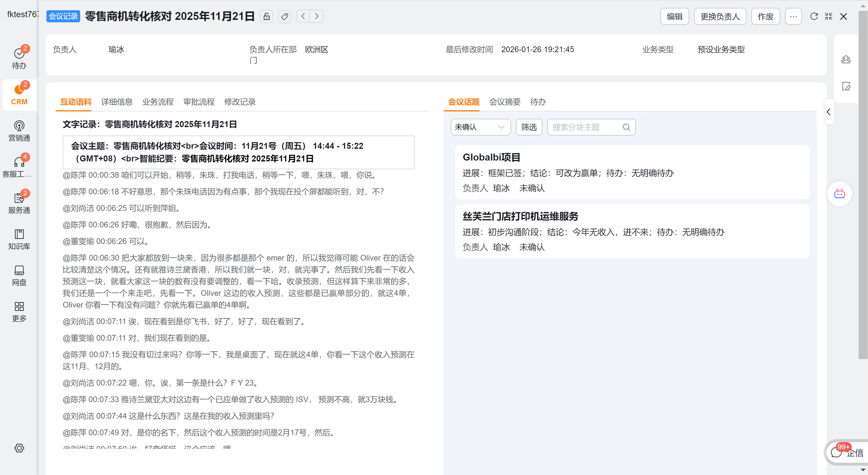The image size is (868, 475).
Task: Click the AI assistant robot icon
Action: (x=839, y=194)
